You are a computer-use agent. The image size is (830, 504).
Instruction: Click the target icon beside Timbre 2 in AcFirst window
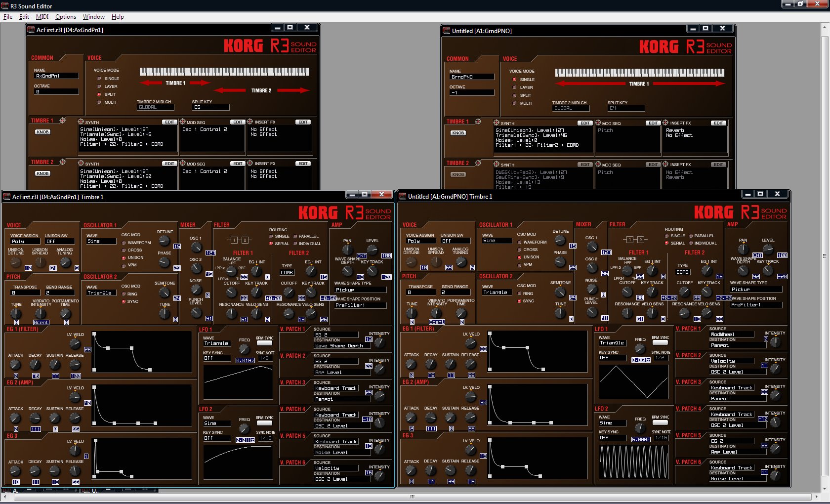coord(63,162)
